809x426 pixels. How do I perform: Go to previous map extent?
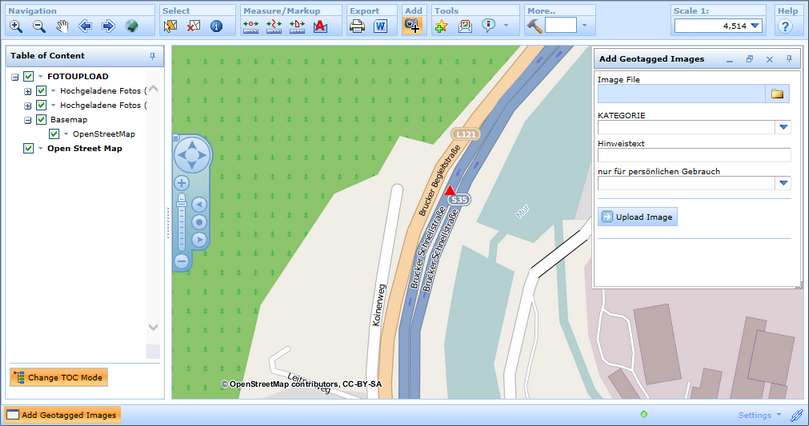pos(85,27)
